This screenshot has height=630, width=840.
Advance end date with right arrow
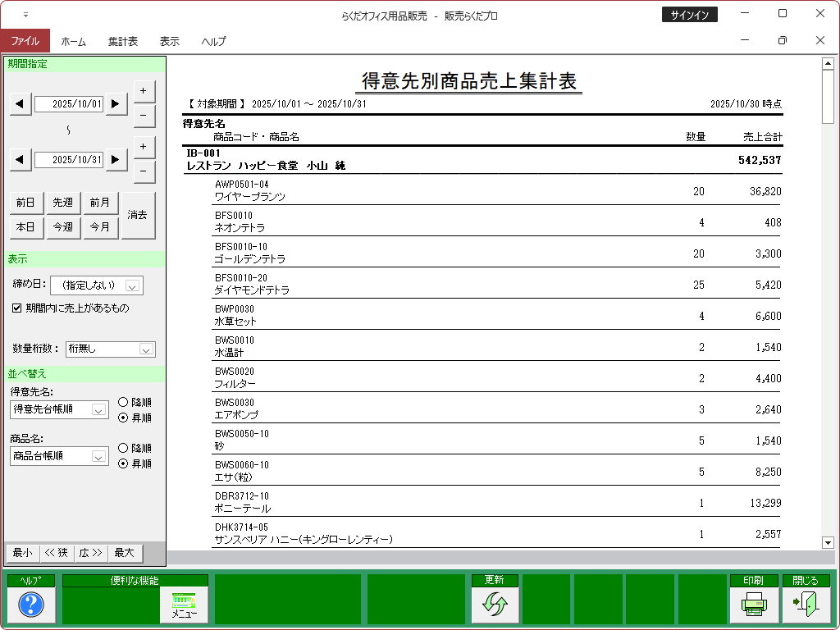(117, 159)
